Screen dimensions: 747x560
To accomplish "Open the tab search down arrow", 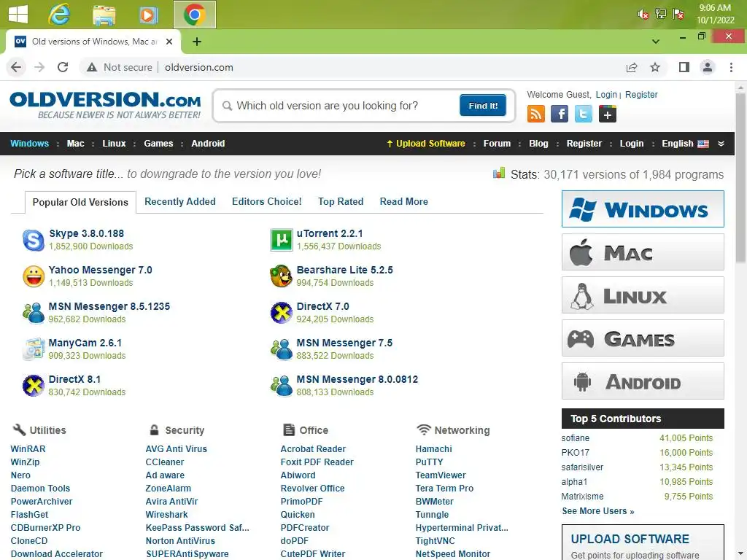I will pyautogui.click(x=656, y=42).
